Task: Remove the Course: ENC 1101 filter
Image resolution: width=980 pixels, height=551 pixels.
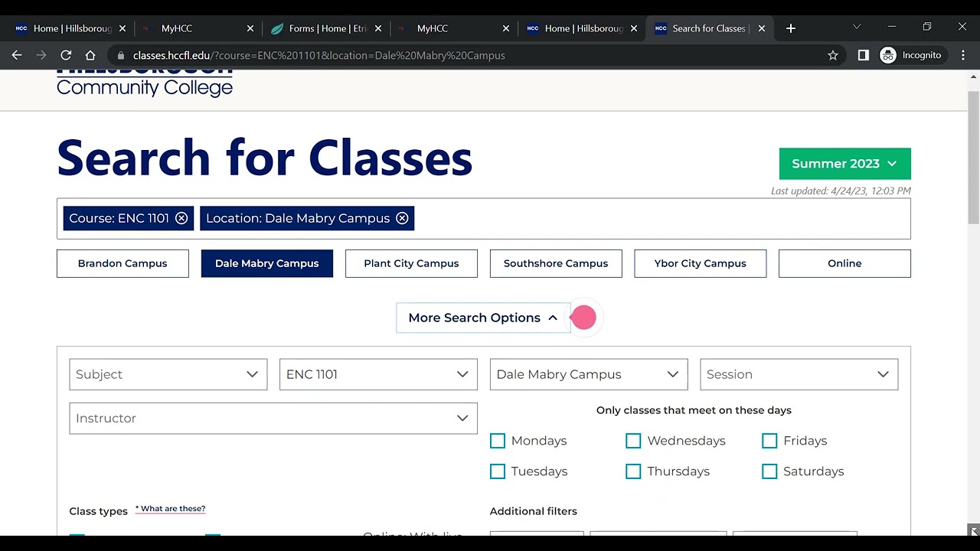Action: tap(181, 218)
